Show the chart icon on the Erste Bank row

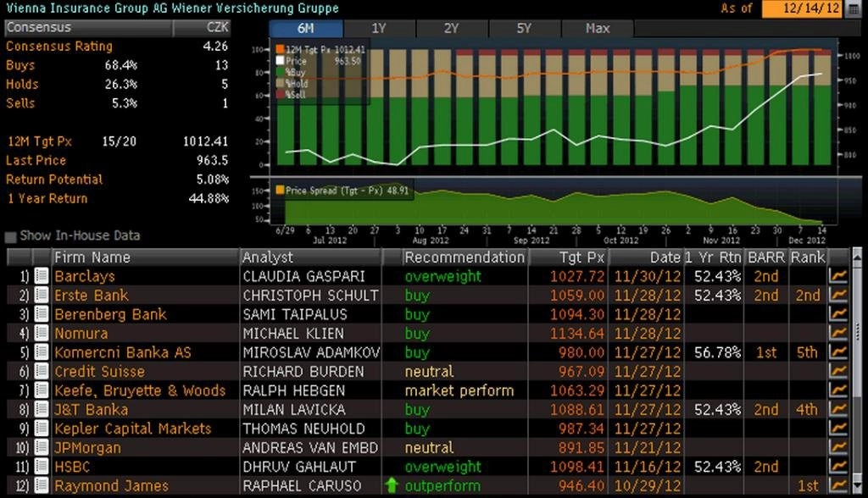[x=838, y=295]
